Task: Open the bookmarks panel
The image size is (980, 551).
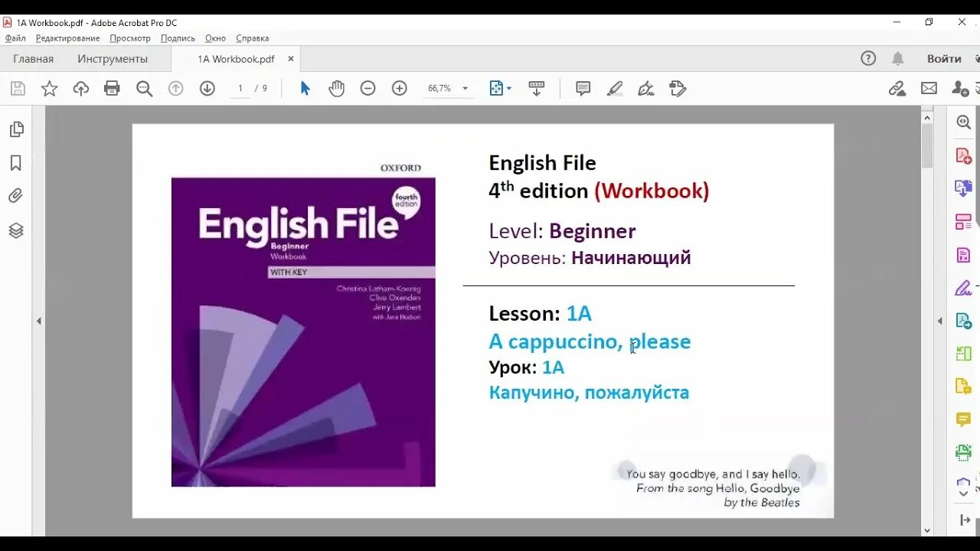Action: (16, 163)
